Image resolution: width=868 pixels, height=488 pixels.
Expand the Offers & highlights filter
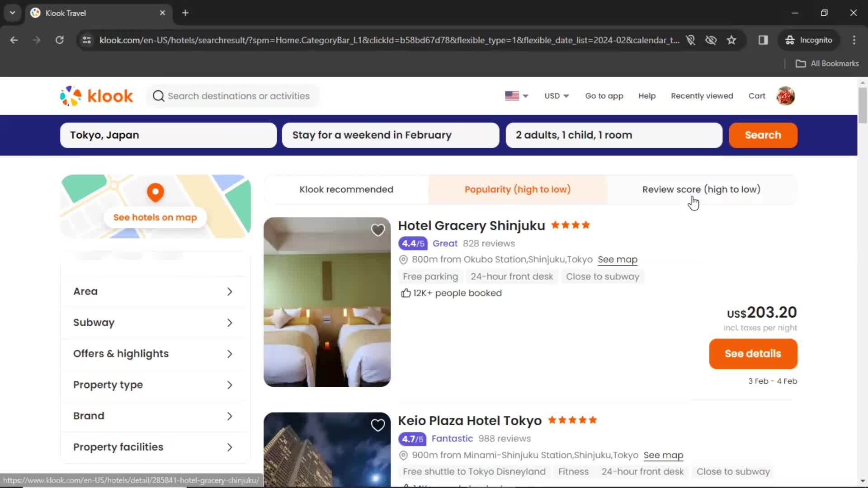click(155, 354)
